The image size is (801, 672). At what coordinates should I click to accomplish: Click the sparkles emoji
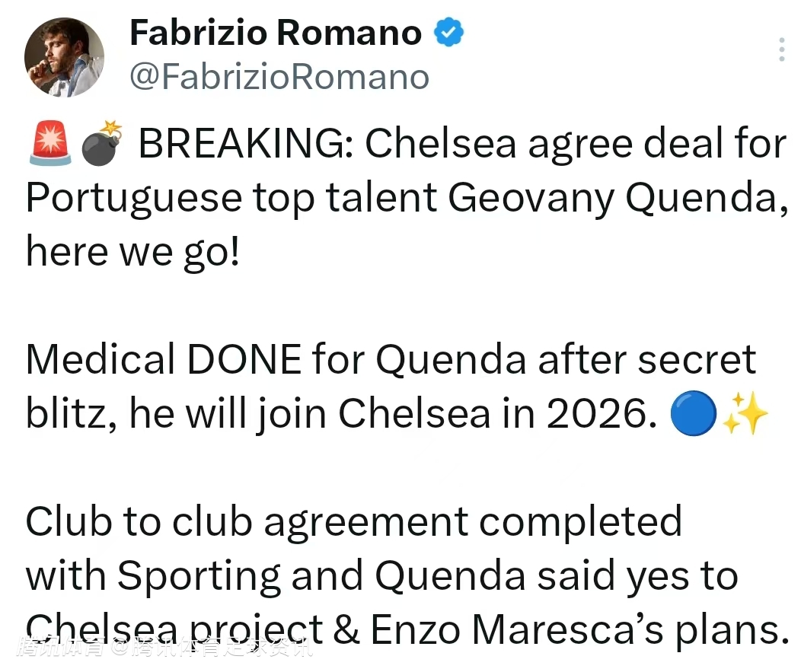[744, 416]
